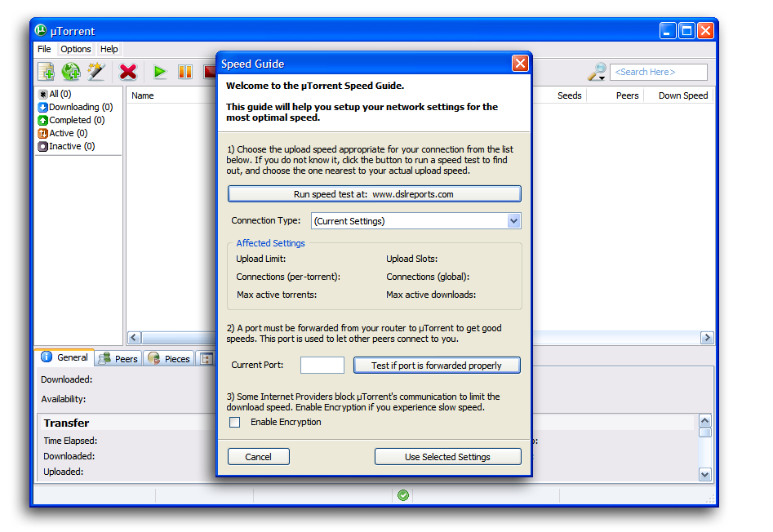
Task: Switch to the partially hidden tab after Pieces
Action: (x=206, y=358)
